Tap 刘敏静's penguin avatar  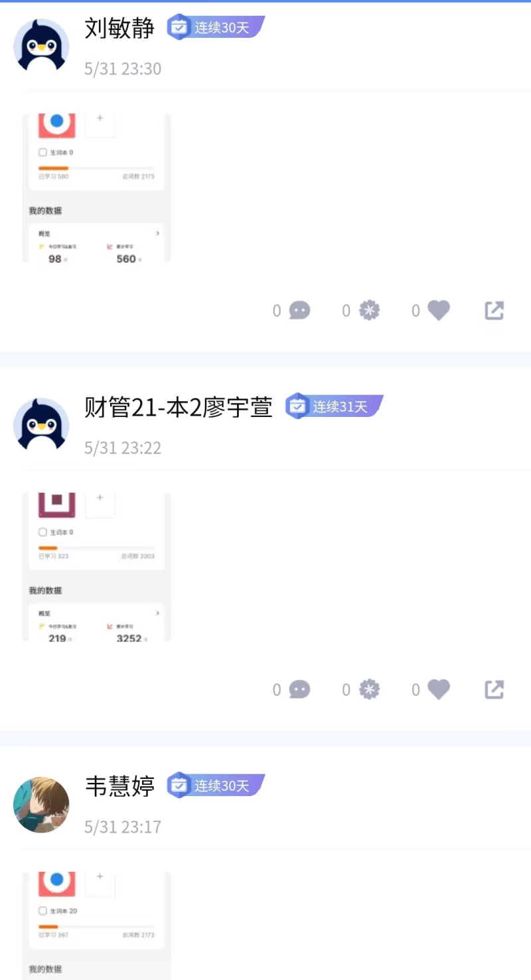coord(41,46)
